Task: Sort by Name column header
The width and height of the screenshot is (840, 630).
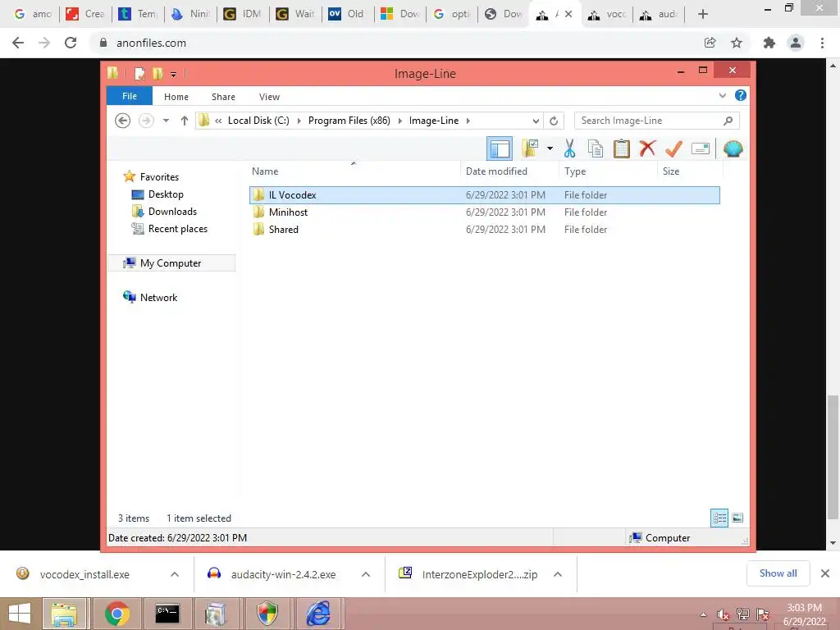Action: click(265, 171)
